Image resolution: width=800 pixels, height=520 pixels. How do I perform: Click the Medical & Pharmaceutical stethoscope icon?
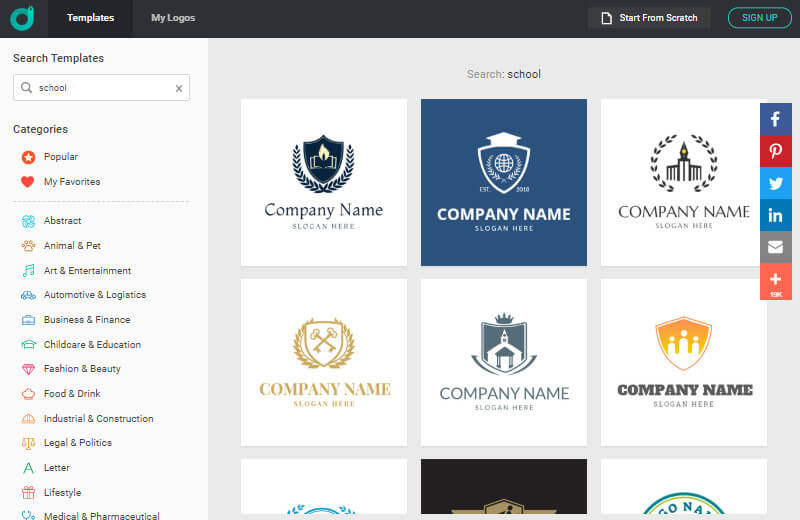29,515
